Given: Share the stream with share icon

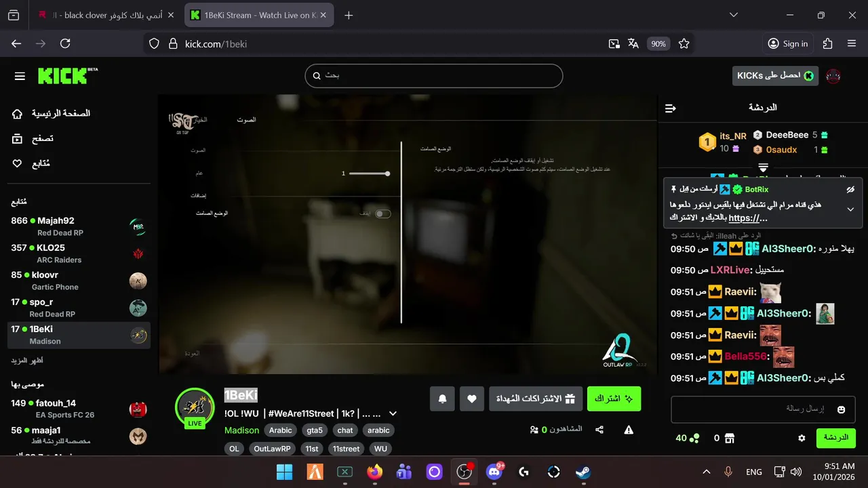Looking at the screenshot, I should [x=599, y=430].
